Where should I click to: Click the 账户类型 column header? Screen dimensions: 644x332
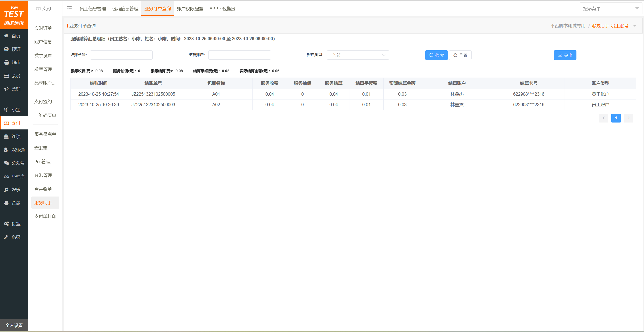[600, 83]
